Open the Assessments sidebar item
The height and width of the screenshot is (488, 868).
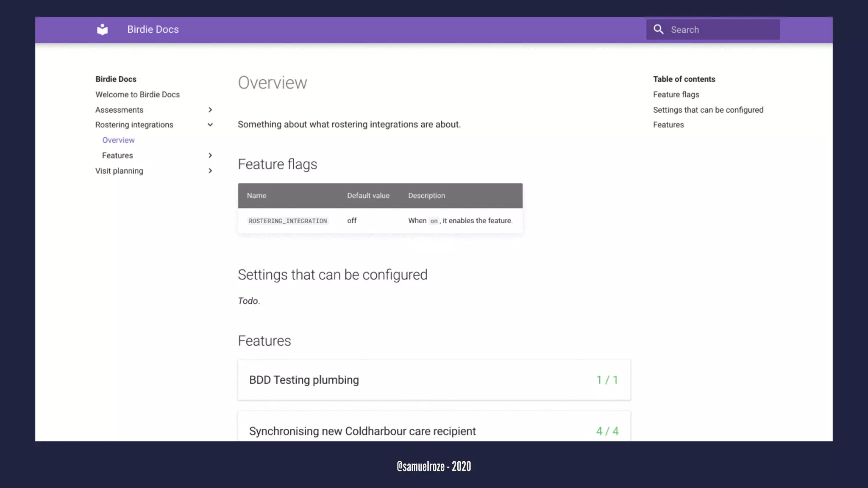pyautogui.click(x=119, y=110)
